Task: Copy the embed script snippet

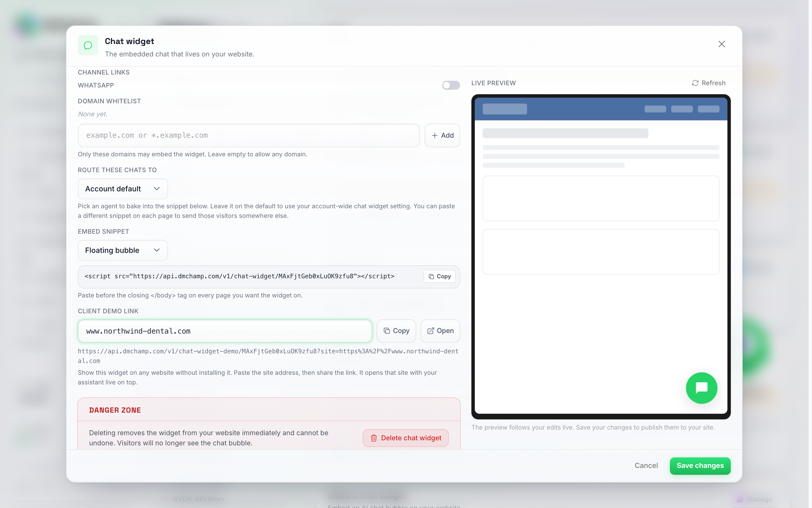Action: point(440,276)
